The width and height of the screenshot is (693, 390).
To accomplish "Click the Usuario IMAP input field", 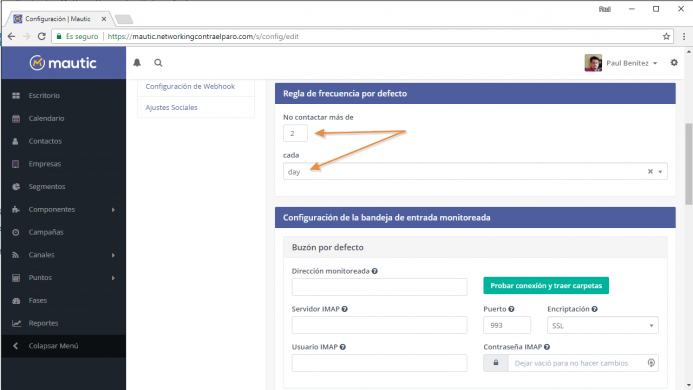I will (379, 363).
